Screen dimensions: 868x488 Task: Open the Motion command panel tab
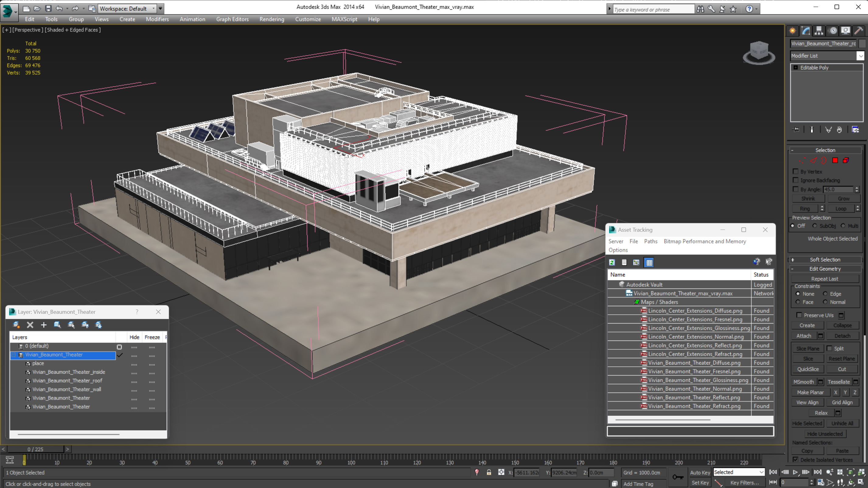click(833, 31)
